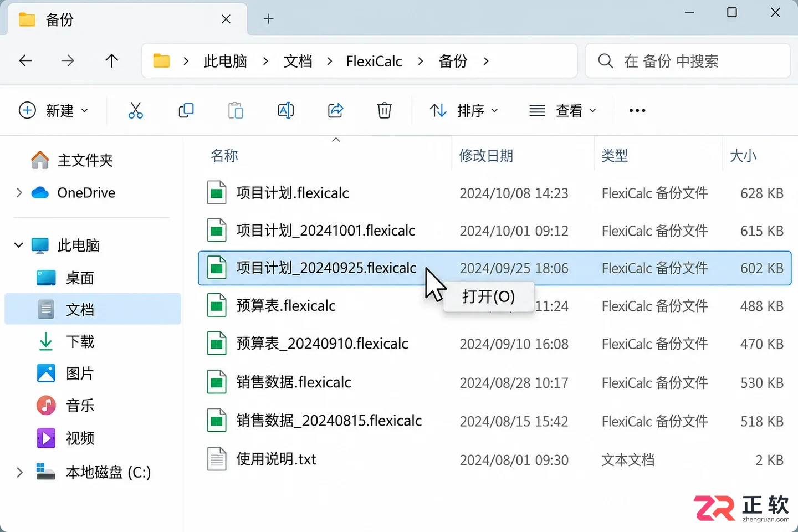This screenshot has height=532, width=798.
Task: Choose 打开(O) from the context menu
Action: [x=488, y=296]
